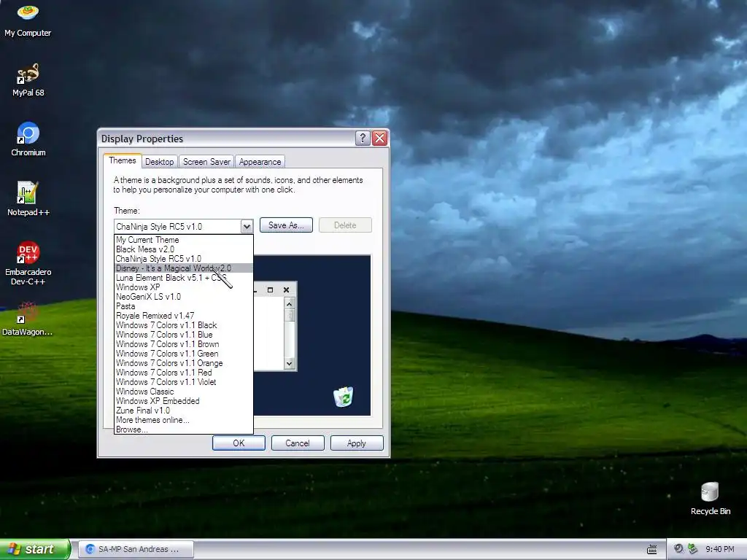Select Windows 7 Colors v1.1 Brown
The image size is (747, 560).
[x=184, y=344]
